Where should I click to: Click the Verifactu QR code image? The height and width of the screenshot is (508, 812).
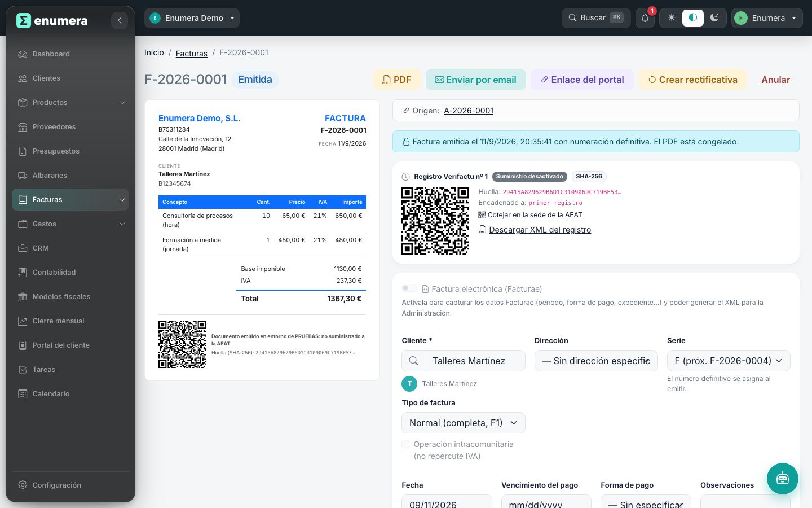coord(435,221)
